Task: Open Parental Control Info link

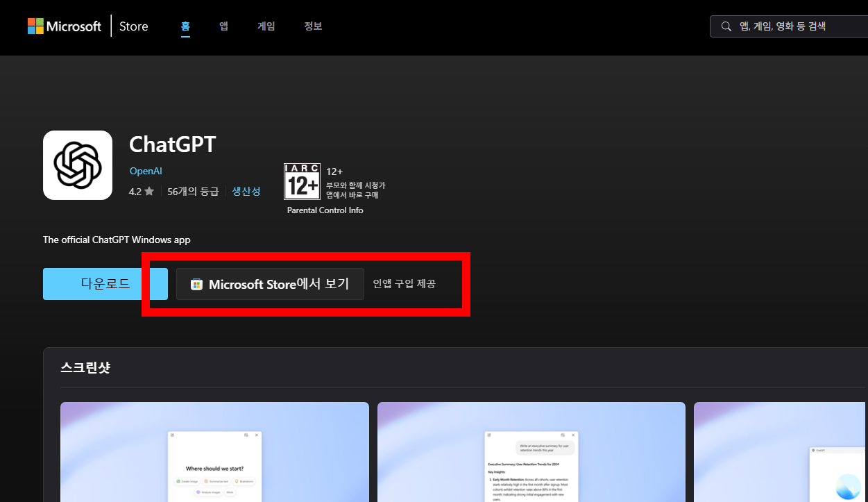Action: tap(325, 210)
